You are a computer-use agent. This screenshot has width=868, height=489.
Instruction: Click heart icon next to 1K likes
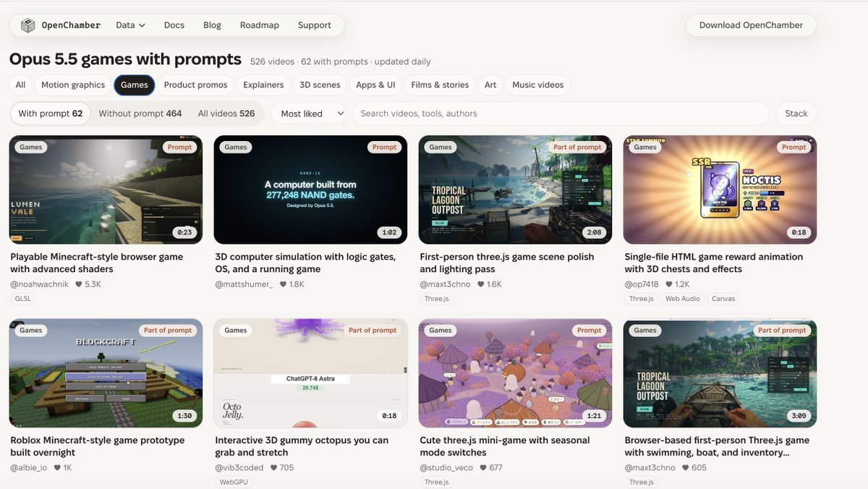point(57,467)
